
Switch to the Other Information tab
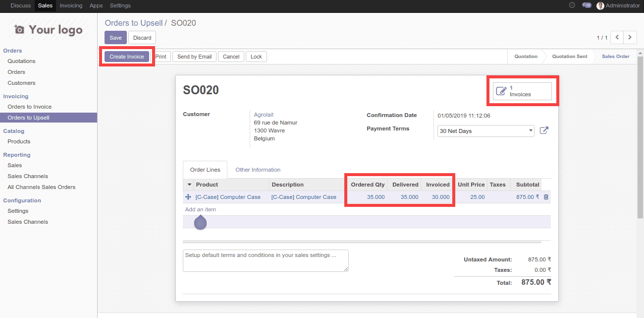click(x=258, y=170)
